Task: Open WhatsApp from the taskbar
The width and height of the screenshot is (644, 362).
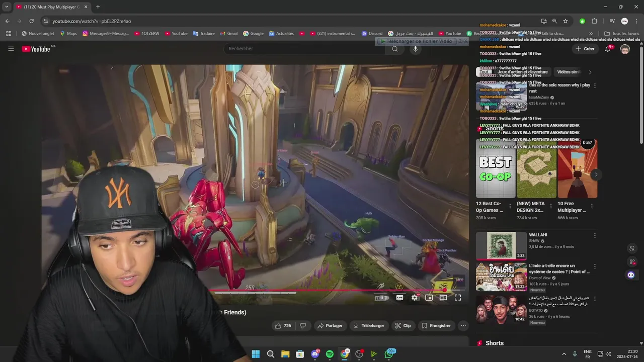Action: point(389,354)
